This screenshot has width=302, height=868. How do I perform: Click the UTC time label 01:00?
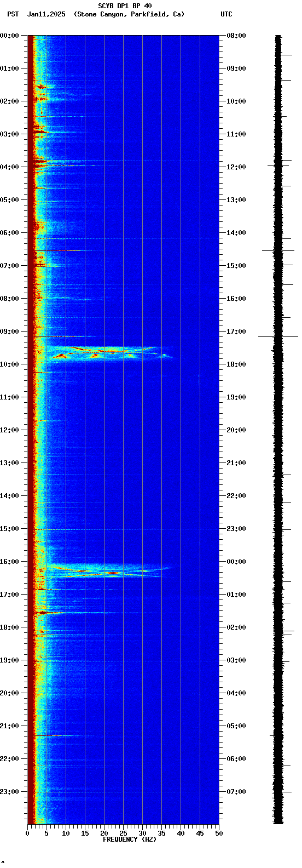click(236, 595)
